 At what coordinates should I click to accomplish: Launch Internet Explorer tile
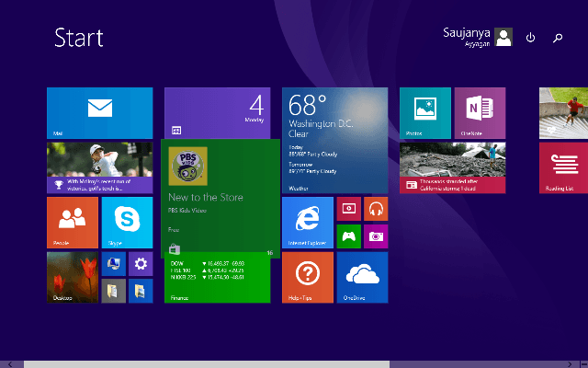point(308,223)
